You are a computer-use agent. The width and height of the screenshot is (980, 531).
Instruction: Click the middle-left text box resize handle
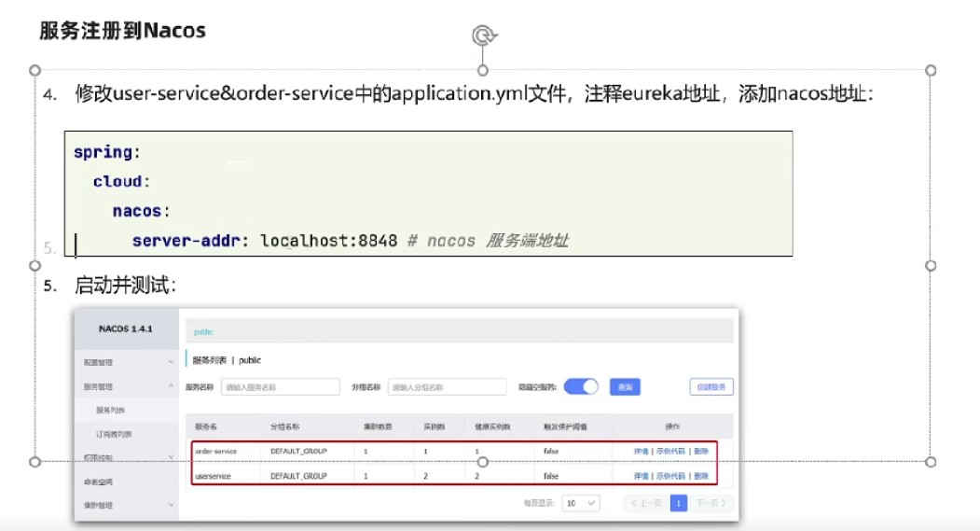click(x=35, y=266)
